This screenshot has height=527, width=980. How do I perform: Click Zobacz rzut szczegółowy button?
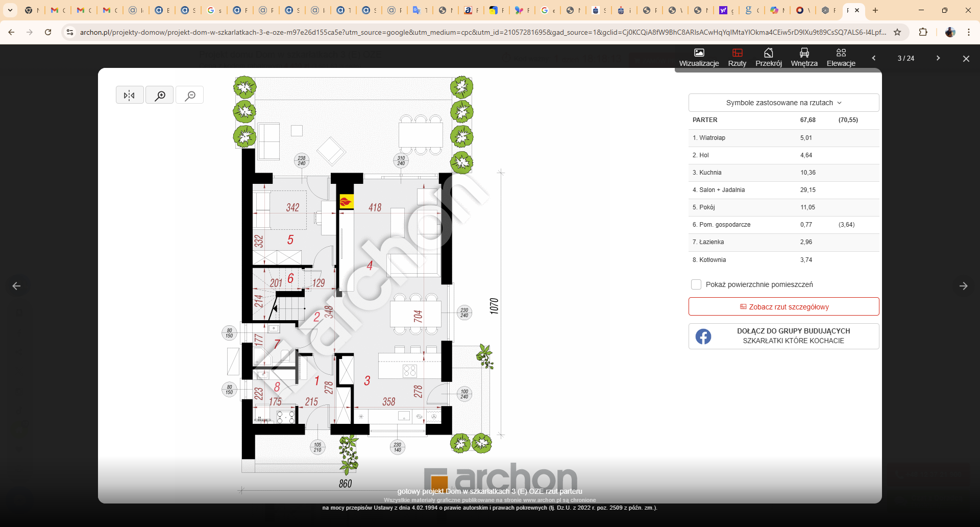783,307
